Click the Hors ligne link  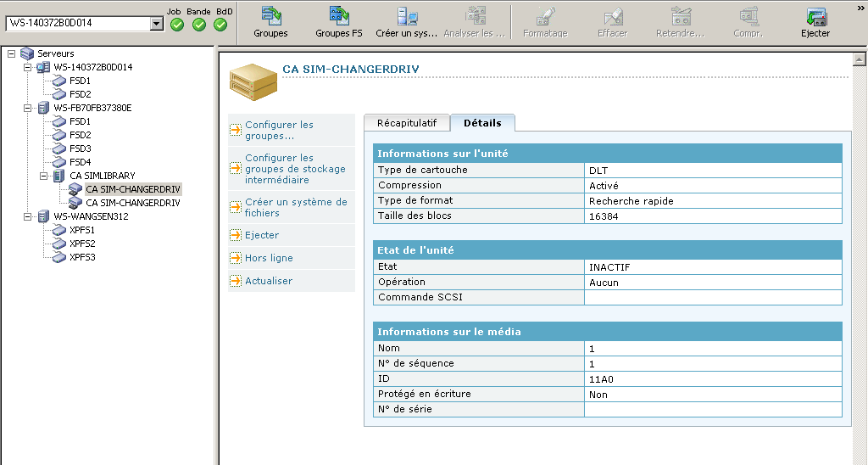click(x=269, y=258)
